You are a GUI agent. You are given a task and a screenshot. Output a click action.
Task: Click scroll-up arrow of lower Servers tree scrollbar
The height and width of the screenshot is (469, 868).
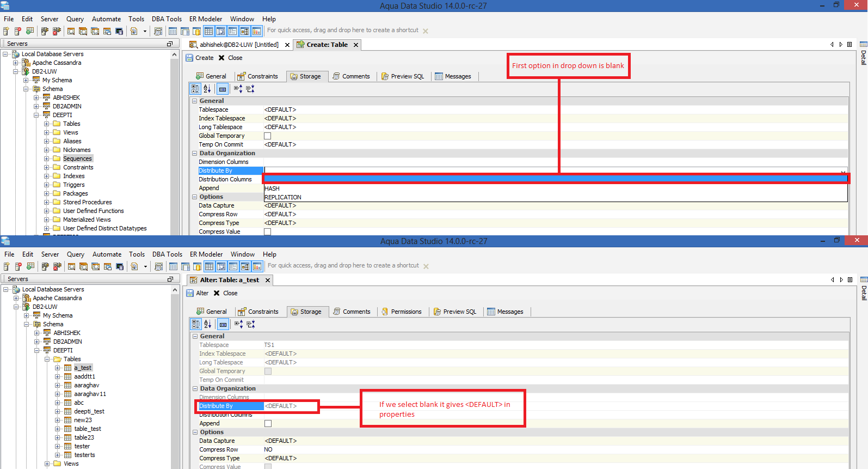(x=175, y=290)
